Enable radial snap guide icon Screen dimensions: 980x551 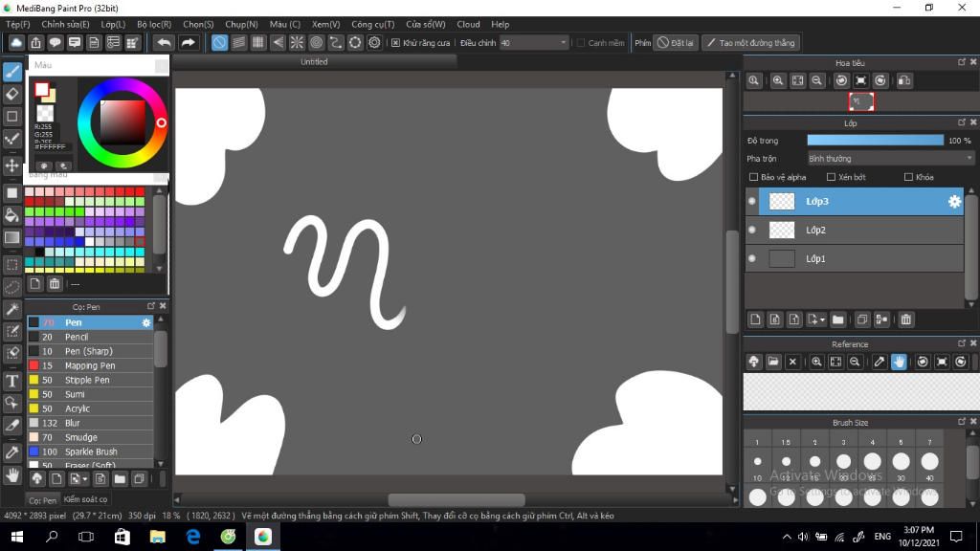point(297,42)
